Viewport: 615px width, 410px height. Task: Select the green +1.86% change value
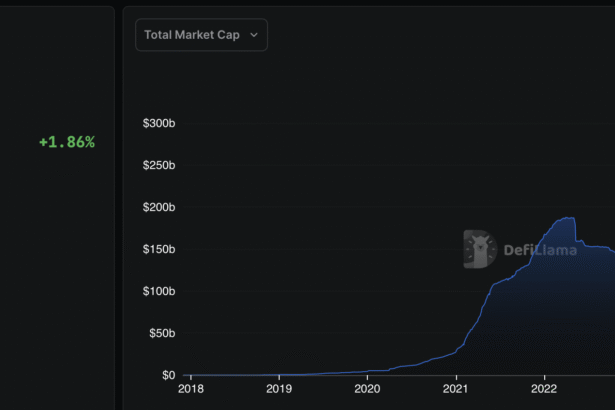67,142
